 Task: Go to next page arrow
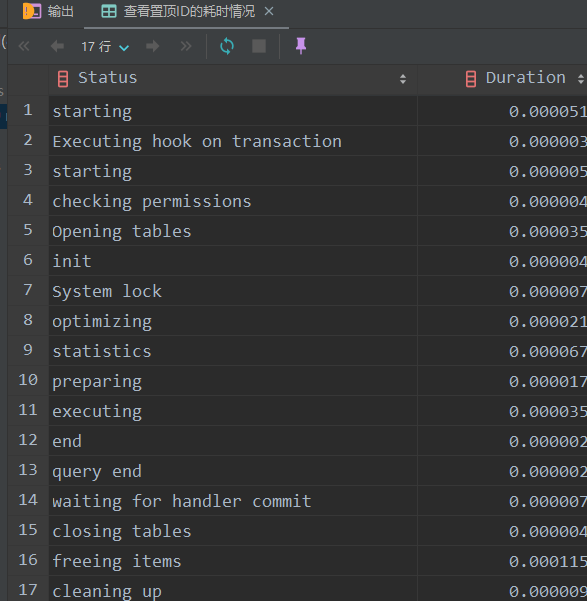(153, 46)
